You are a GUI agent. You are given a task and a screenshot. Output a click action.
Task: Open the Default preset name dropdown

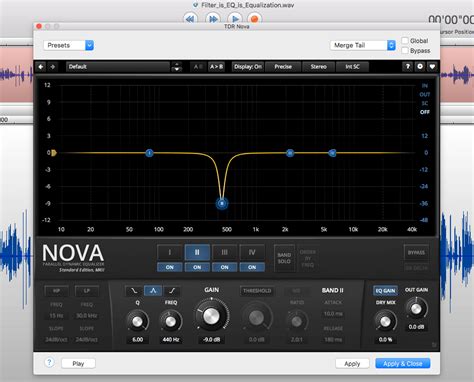118,67
